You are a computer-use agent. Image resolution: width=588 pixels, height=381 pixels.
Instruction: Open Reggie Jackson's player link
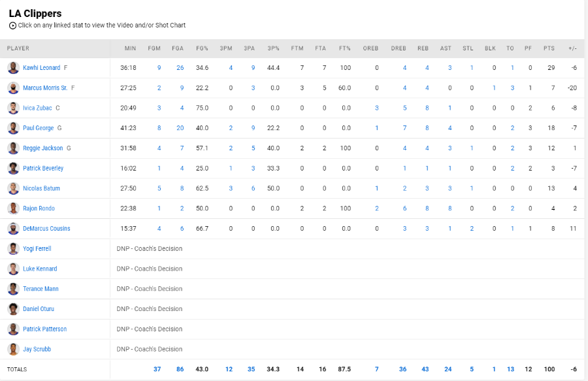click(x=42, y=148)
